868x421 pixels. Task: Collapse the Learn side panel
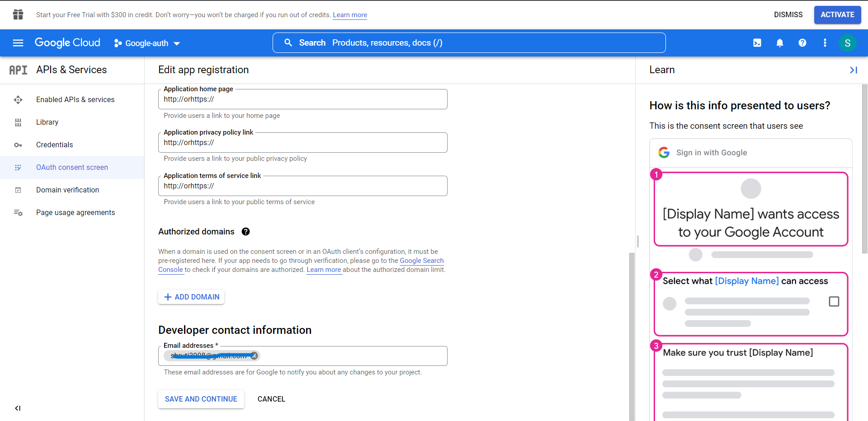(x=853, y=70)
